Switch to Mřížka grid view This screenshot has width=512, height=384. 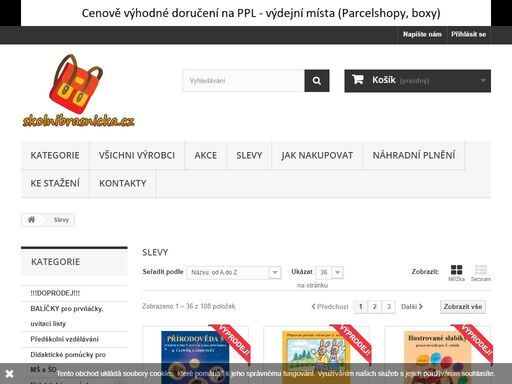pyautogui.click(x=456, y=273)
